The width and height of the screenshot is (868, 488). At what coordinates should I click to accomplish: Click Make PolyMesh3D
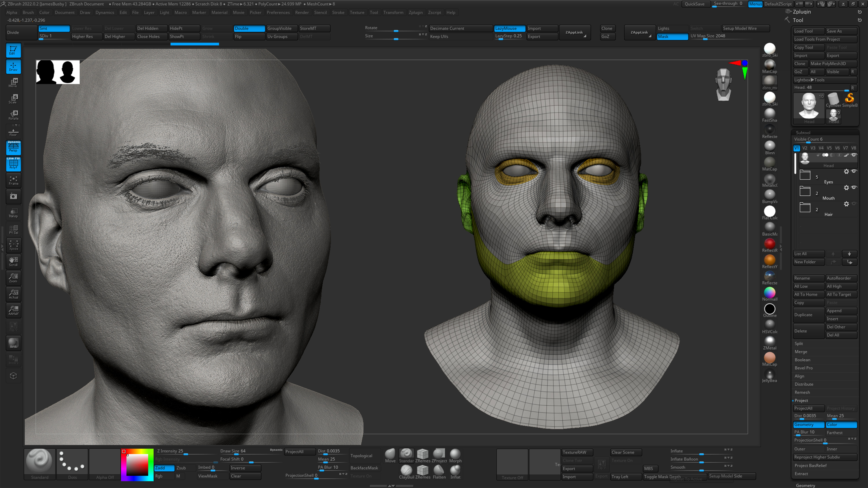click(833, 63)
